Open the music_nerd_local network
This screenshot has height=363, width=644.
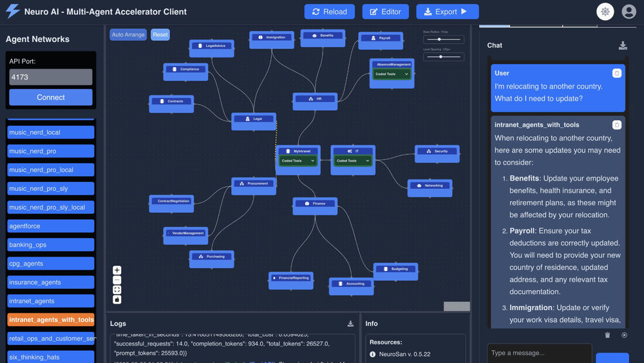point(50,132)
